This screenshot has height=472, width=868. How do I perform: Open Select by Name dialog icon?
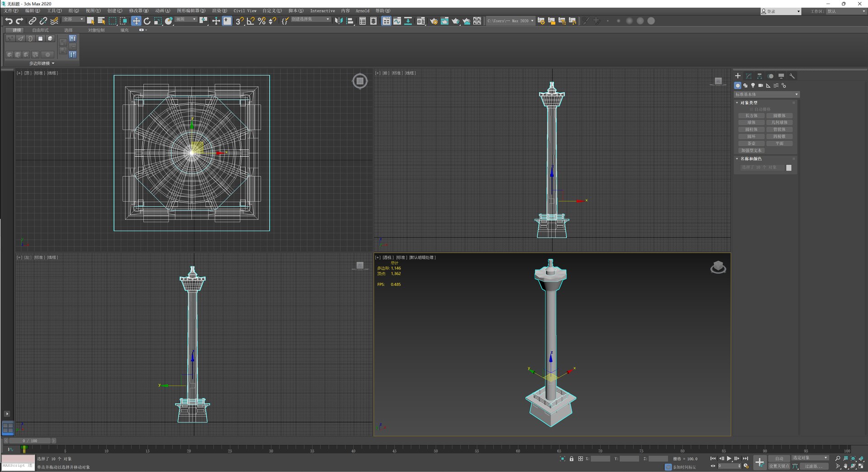[x=101, y=21]
